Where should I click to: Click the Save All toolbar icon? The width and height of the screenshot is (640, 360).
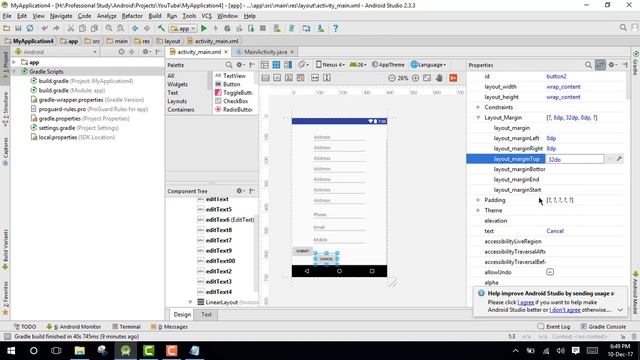click(x=18, y=28)
